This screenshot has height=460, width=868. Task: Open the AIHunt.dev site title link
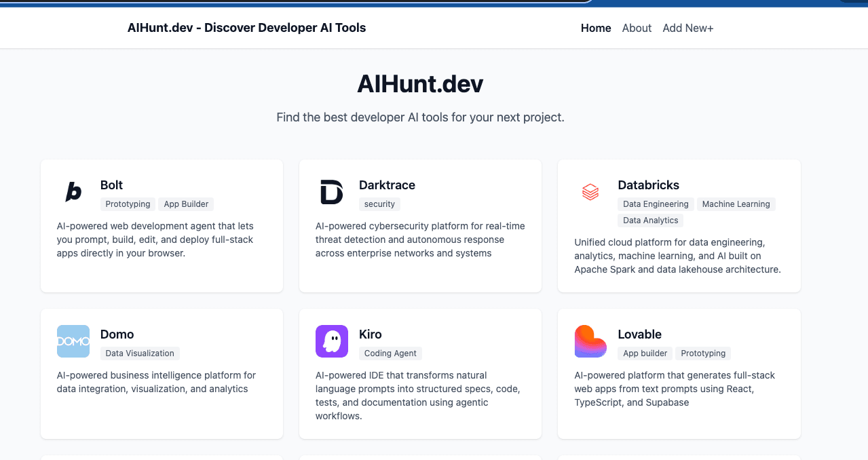pyautogui.click(x=246, y=28)
